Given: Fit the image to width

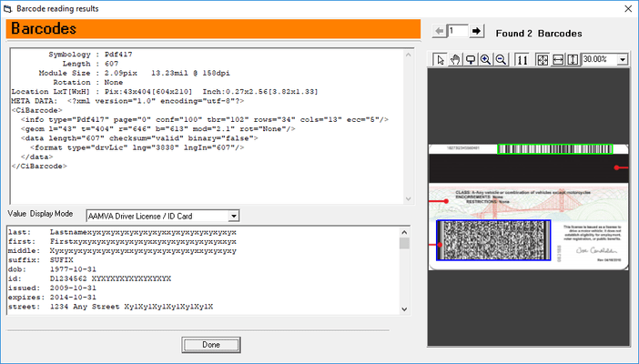Looking at the screenshot, I should tap(558, 59).
